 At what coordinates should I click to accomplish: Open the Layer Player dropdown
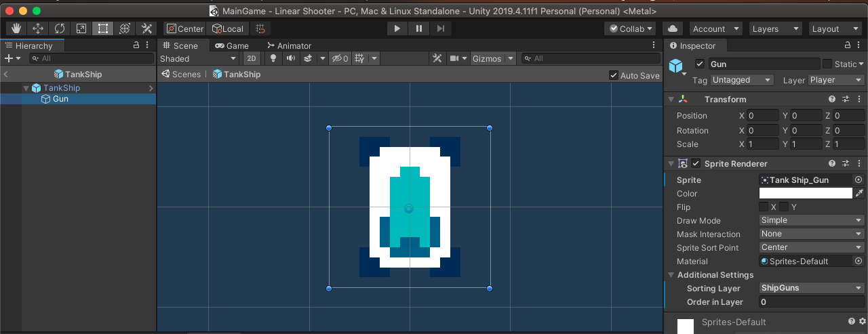836,80
